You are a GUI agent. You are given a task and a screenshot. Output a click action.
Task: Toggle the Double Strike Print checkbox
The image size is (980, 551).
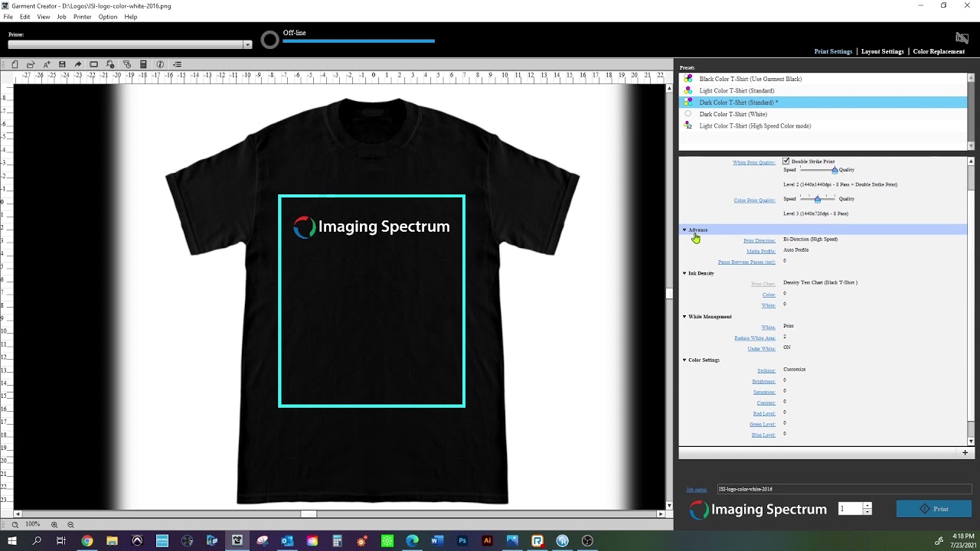pos(786,161)
